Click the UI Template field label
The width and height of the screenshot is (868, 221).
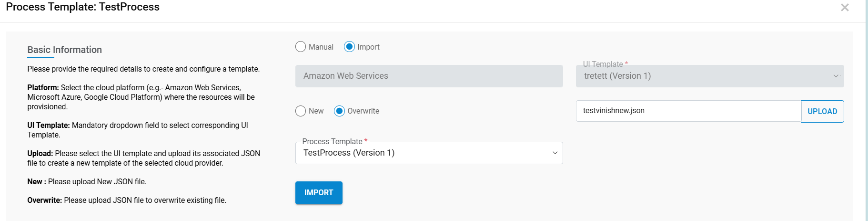click(x=603, y=64)
